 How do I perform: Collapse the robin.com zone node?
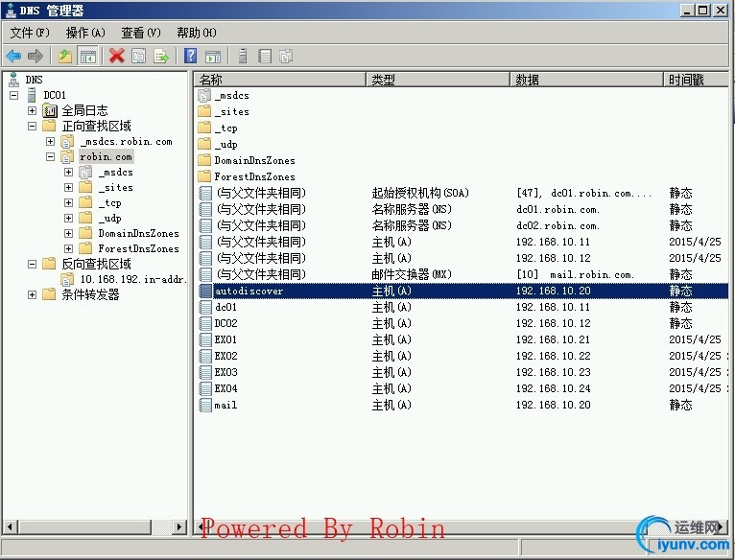(x=50, y=156)
